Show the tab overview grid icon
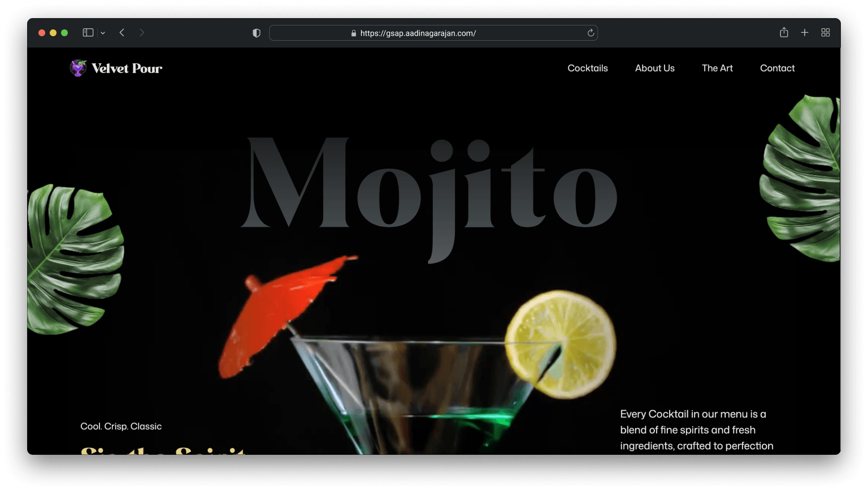 [825, 32]
